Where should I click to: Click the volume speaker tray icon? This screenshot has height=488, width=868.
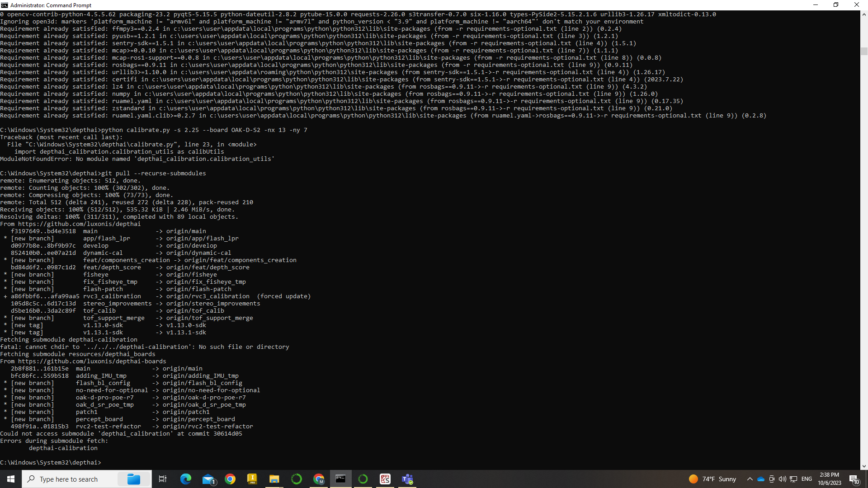782,479
